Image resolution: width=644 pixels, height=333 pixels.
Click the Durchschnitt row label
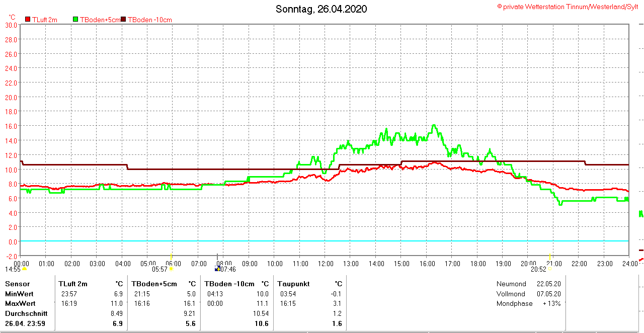(x=26, y=313)
